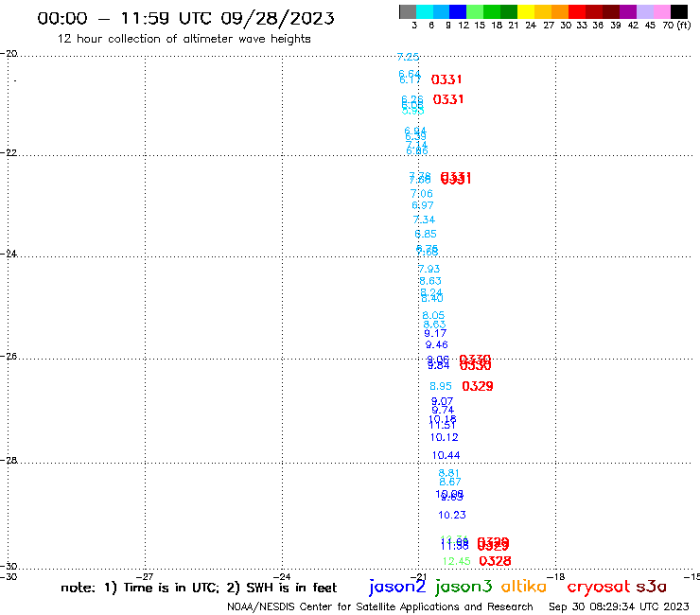700x615 pixels.
Task: Click the wave height value 7.93
Action: click(429, 269)
